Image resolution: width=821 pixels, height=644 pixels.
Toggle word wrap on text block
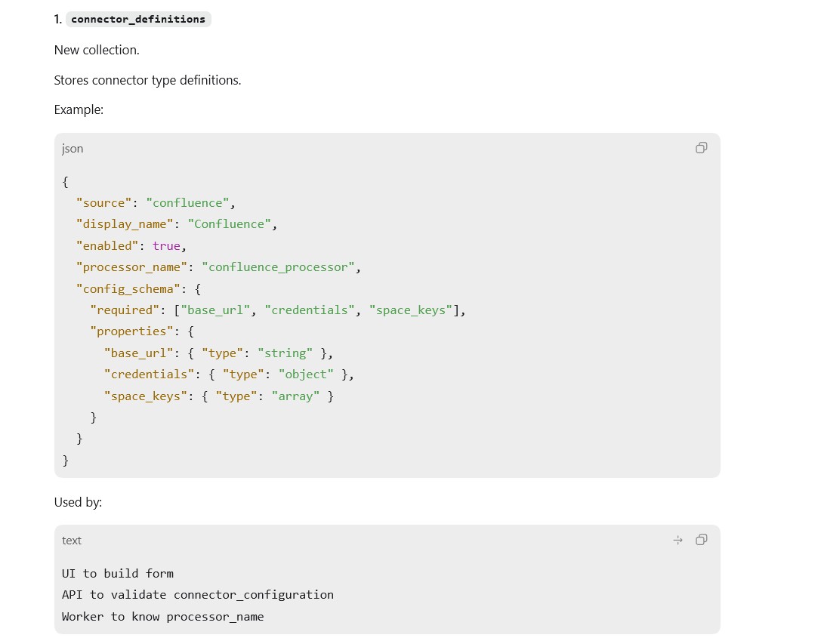[x=678, y=540]
